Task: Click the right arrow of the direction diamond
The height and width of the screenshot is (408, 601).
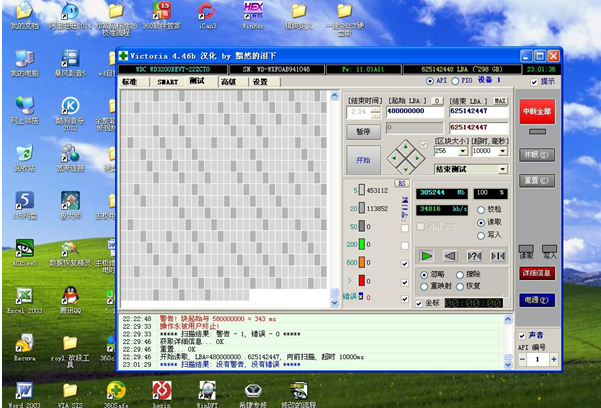Action: click(417, 158)
